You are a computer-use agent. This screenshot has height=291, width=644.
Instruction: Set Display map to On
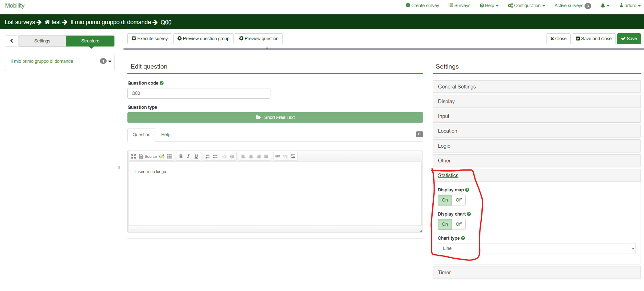[445, 200]
